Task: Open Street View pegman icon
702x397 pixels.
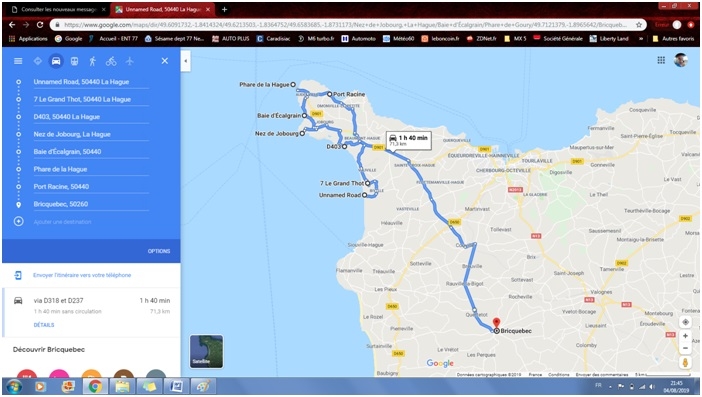Action: point(685,363)
